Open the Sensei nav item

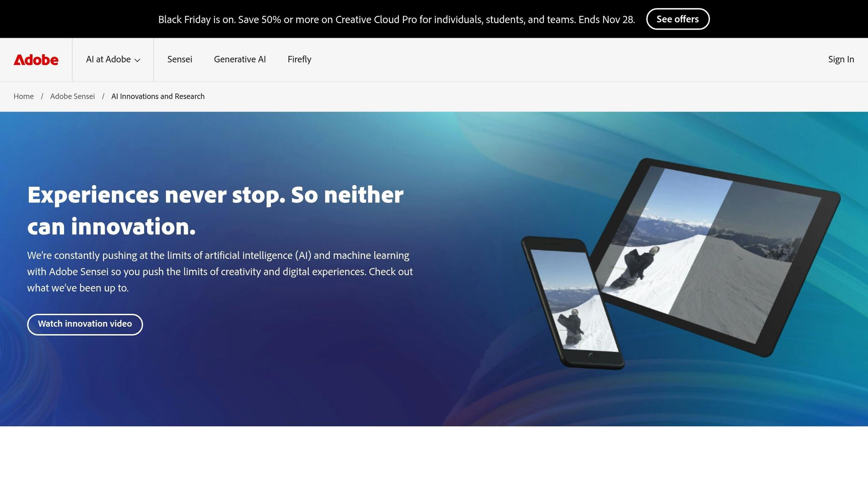coord(180,59)
